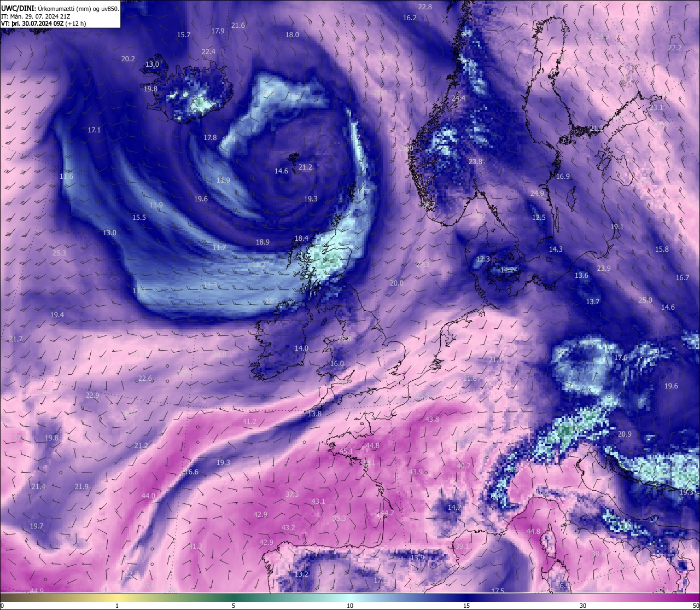Click the 43.1 value in the Bay of Biscay

pos(318,502)
